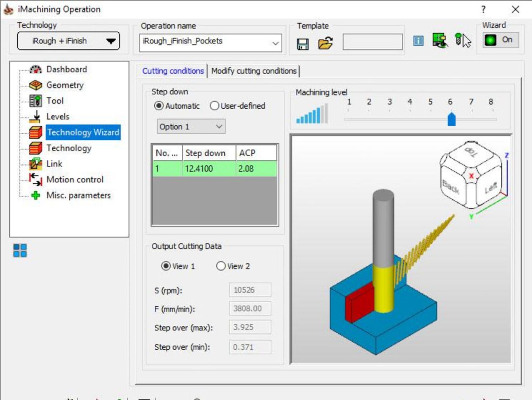Select the 2.08 ACP cell

coord(256,169)
